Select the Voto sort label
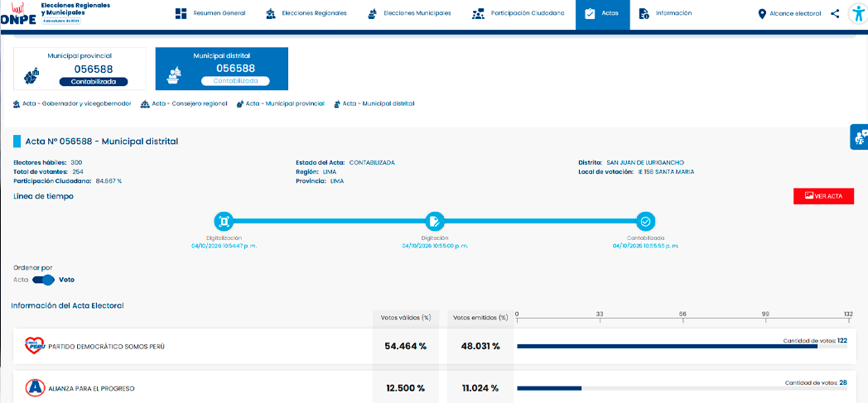Viewport: 868px width, 403px height. pyautogui.click(x=66, y=280)
